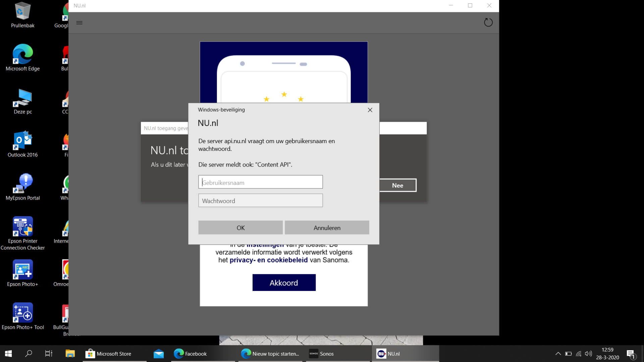Image resolution: width=644 pixels, height=362 pixels.
Task: Switch to the Sonos taskbar item
Action: coord(338,354)
